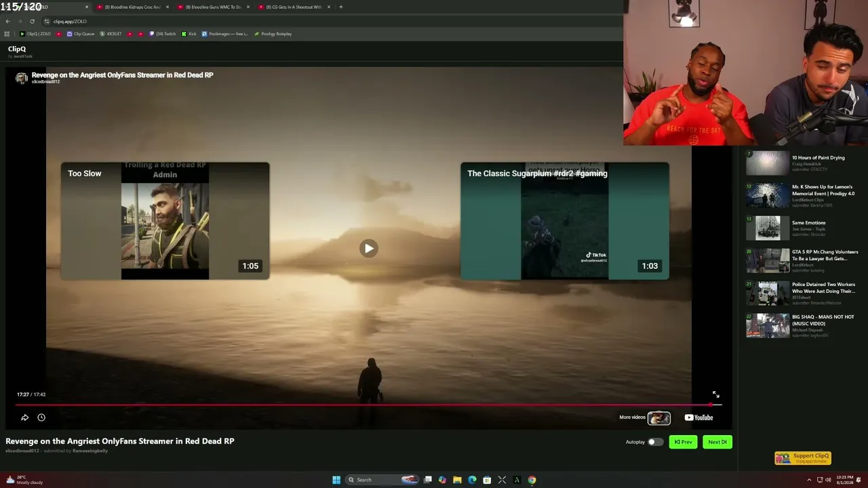Open Microsoft Edge from the taskbar
This screenshot has width=868, height=488.
click(x=472, y=480)
